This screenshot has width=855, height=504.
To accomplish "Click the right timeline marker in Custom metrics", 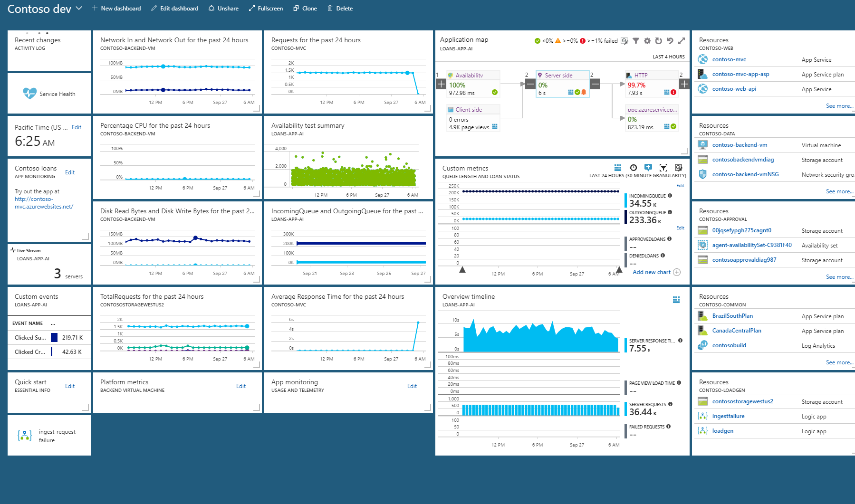I will pyautogui.click(x=619, y=269).
